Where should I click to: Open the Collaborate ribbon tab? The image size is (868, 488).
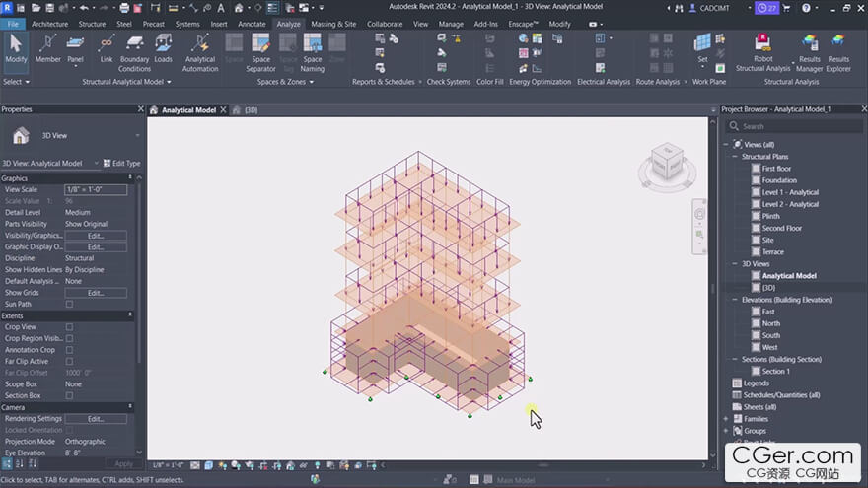385,24
